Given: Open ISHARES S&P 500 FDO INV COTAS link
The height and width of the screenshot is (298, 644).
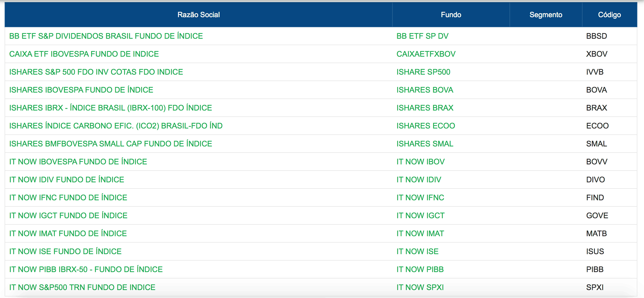Looking at the screenshot, I should point(96,72).
